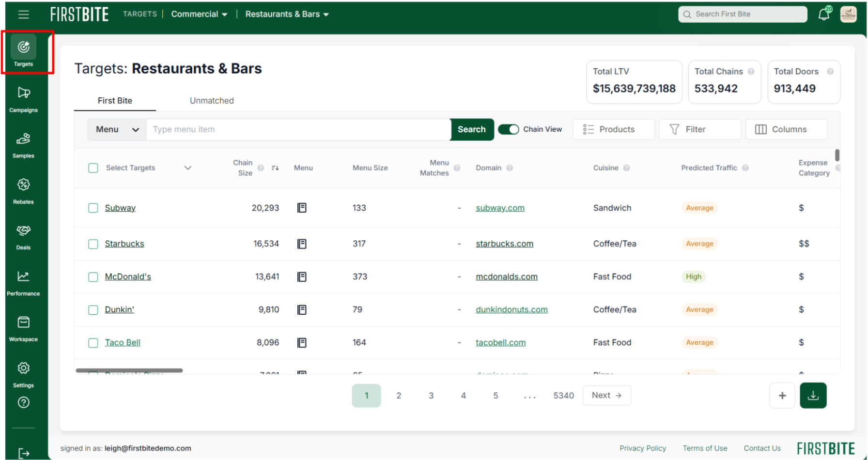Open the hamburger menu icon

coord(23,15)
